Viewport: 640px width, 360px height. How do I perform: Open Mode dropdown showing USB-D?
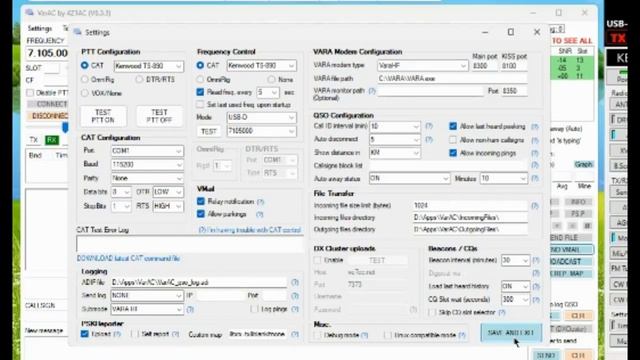click(x=261, y=118)
